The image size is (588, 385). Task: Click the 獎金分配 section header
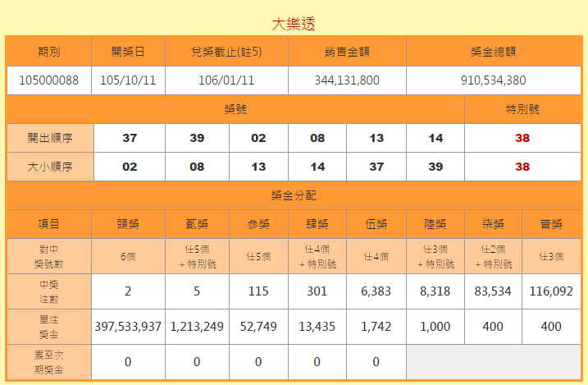[x=294, y=195]
